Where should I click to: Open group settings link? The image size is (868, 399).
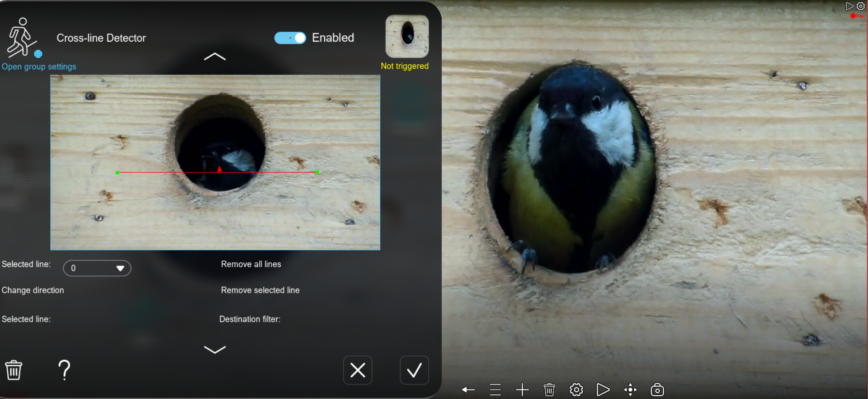39,66
